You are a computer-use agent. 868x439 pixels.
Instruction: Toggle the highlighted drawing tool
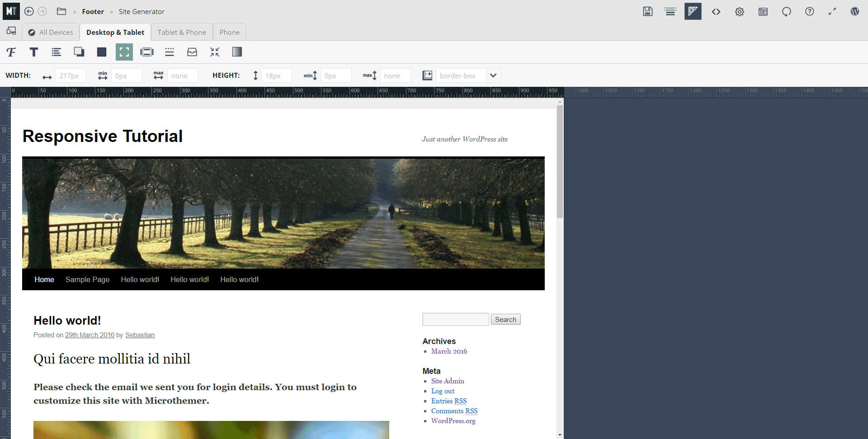[x=693, y=11]
